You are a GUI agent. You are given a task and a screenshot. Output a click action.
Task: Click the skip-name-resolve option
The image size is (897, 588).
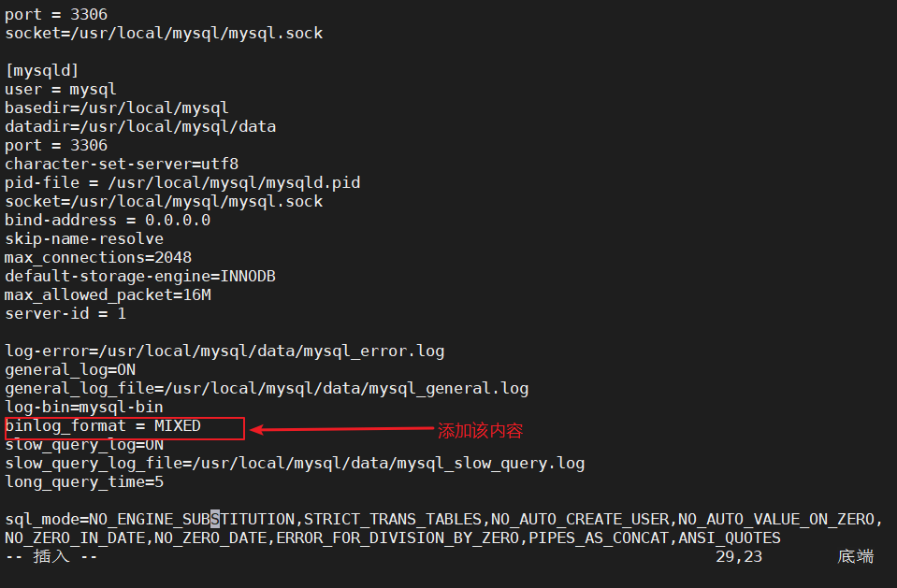click(x=84, y=239)
